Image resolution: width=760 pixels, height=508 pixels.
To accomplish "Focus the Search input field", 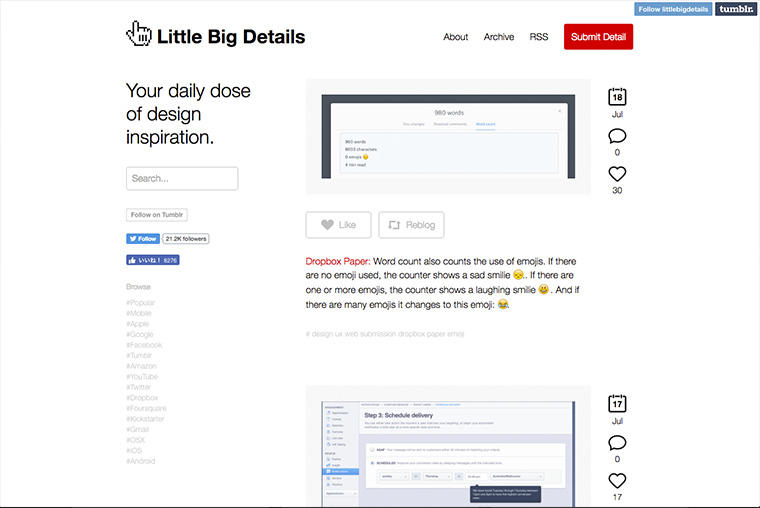I will [x=182, y=178].
